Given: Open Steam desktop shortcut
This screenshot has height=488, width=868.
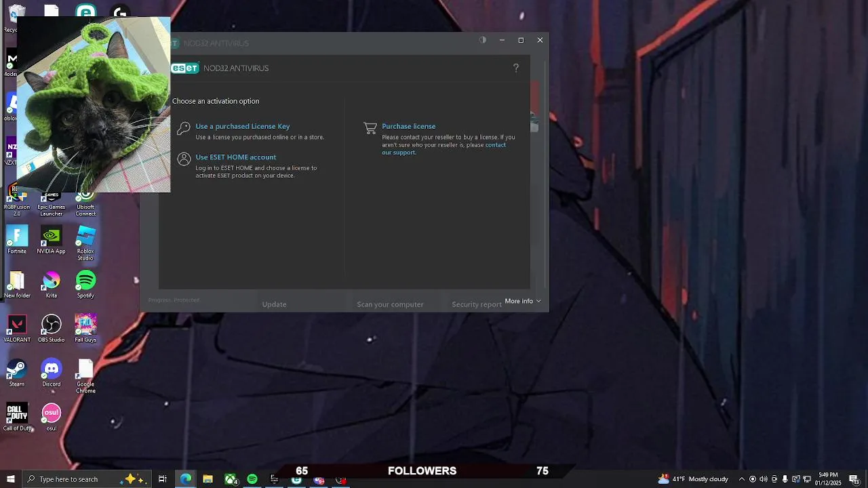Looking at the screenshot, I should (17, 373).
